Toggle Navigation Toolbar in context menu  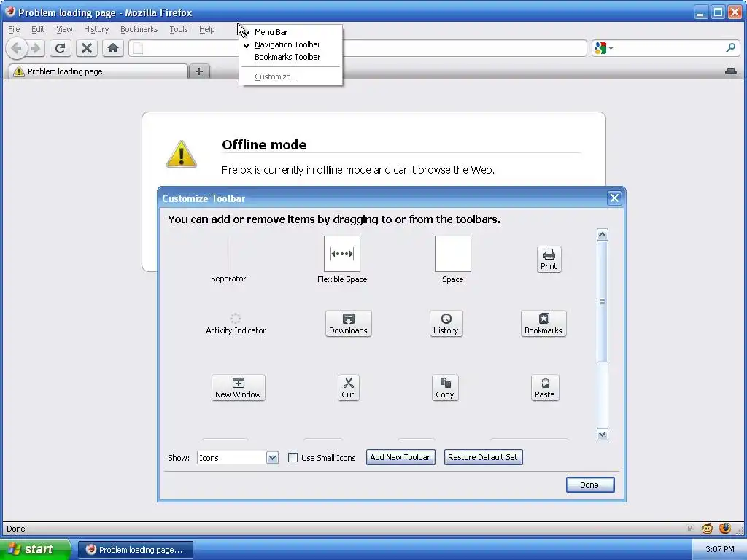click(x=290, y=44)
